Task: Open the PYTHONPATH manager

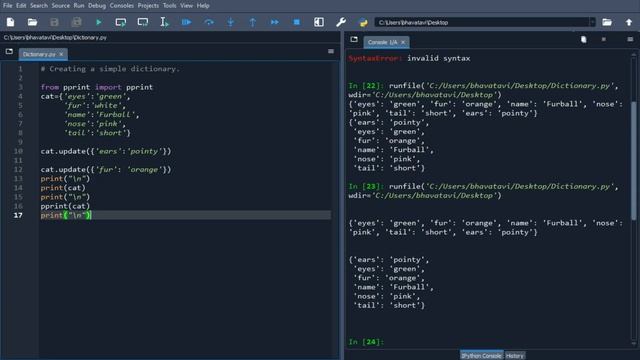Action: click(x=363, y=22)
